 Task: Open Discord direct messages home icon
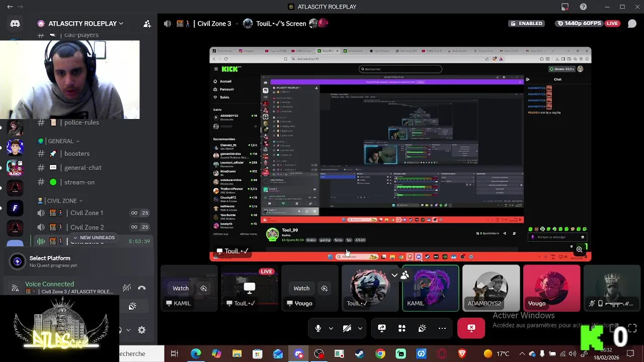point(15,24)
